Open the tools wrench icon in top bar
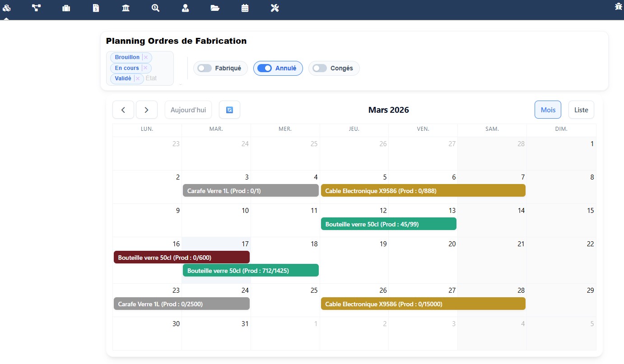Viewport: 624px width, 364px height. point(275,8)
